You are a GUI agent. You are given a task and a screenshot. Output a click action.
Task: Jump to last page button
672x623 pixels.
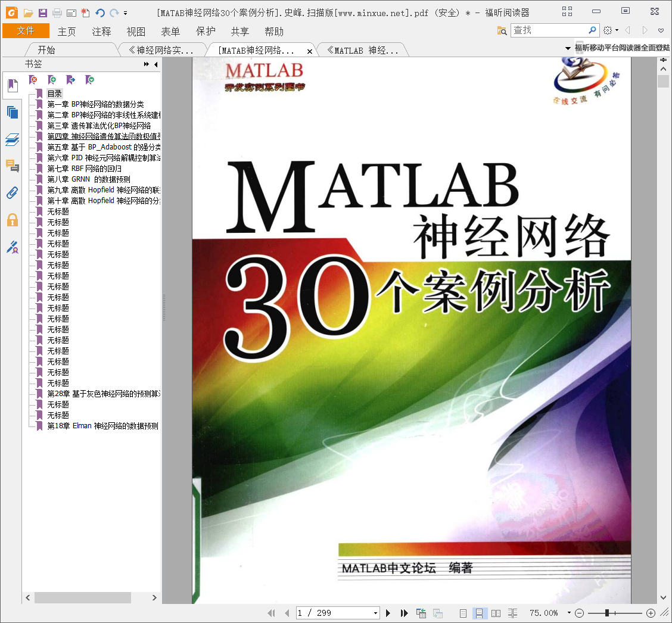pyautogui.click(x=404, y=613)
